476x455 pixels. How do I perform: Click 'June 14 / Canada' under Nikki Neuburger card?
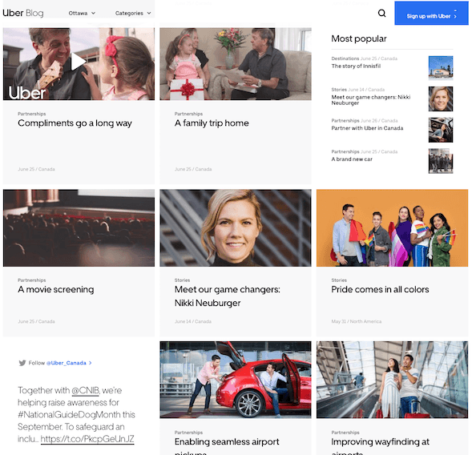(193, 321)
